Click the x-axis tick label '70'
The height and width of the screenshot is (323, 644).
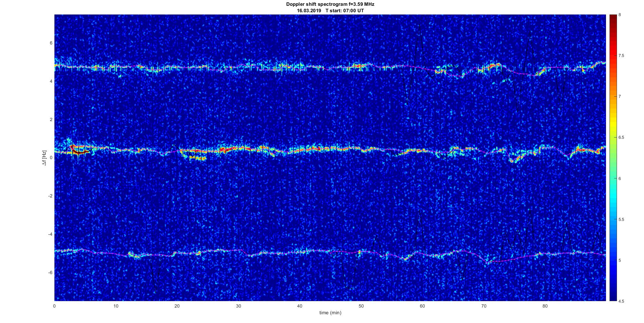tap(484, 306)
